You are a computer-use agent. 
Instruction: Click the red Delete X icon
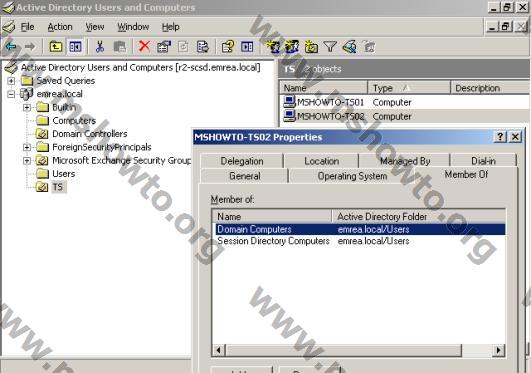coord(144,46)
